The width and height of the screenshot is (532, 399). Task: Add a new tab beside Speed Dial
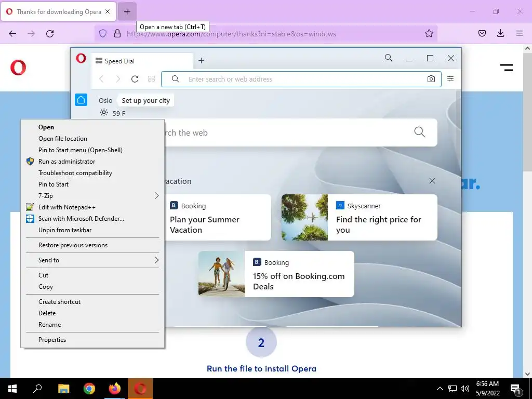(x=201, y=60)
